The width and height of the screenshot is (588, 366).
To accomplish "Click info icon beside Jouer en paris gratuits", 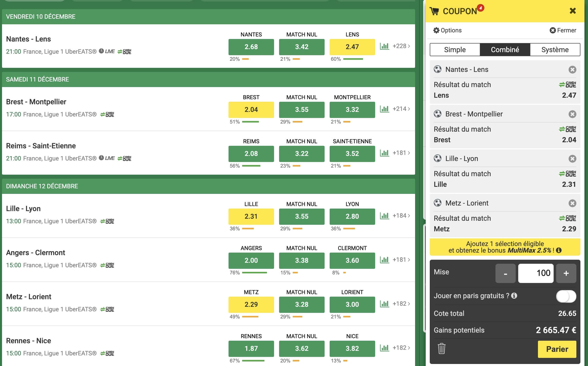I will pos(514,296).
